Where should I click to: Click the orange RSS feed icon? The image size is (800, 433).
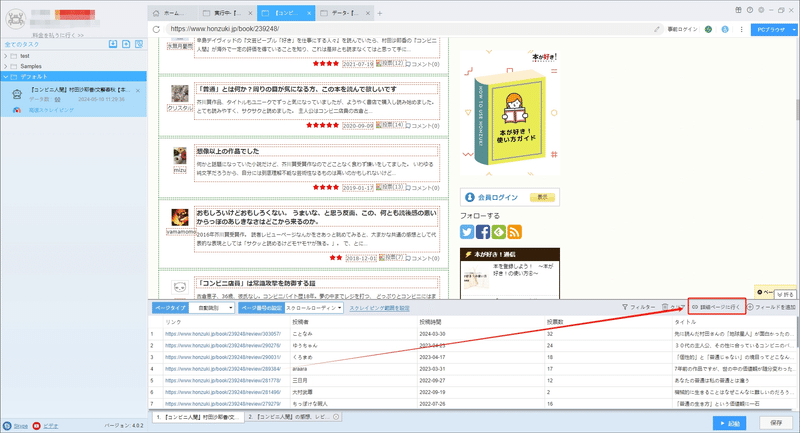514,232
